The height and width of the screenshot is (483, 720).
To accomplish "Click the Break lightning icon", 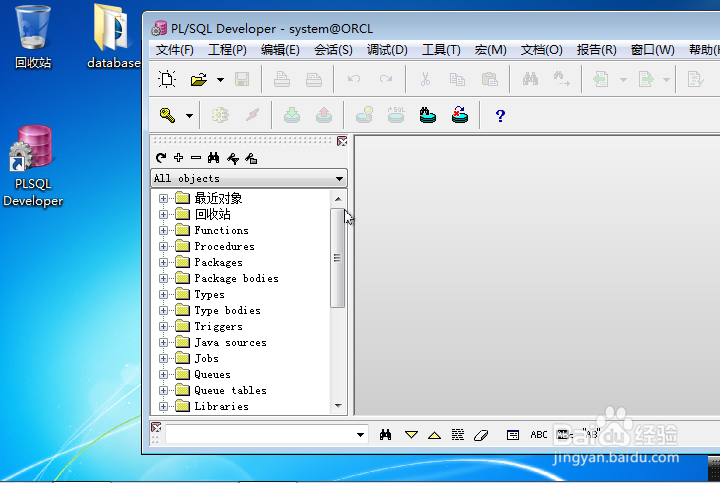I will point(252,115).
